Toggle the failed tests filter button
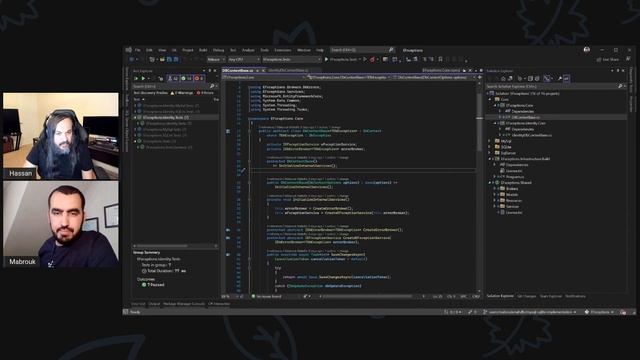The height and width of the screenshot is (360, 640). tap(199, 78)
